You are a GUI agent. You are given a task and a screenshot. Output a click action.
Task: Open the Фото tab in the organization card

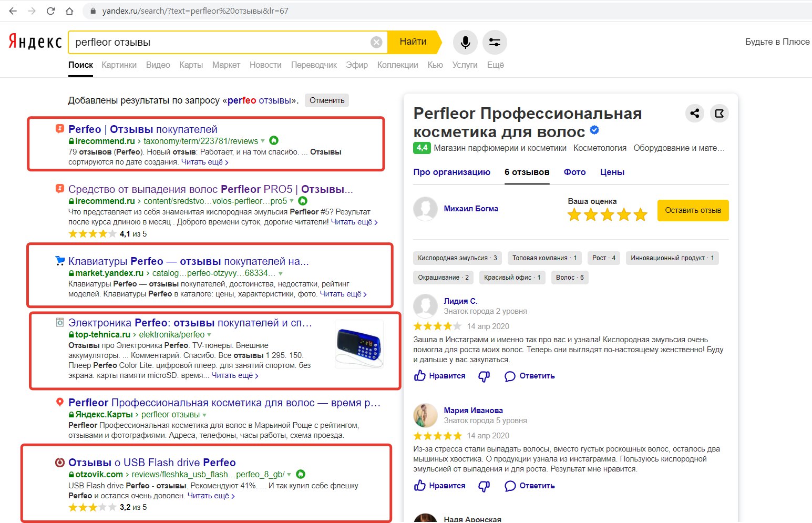click(x=574, y=172)
